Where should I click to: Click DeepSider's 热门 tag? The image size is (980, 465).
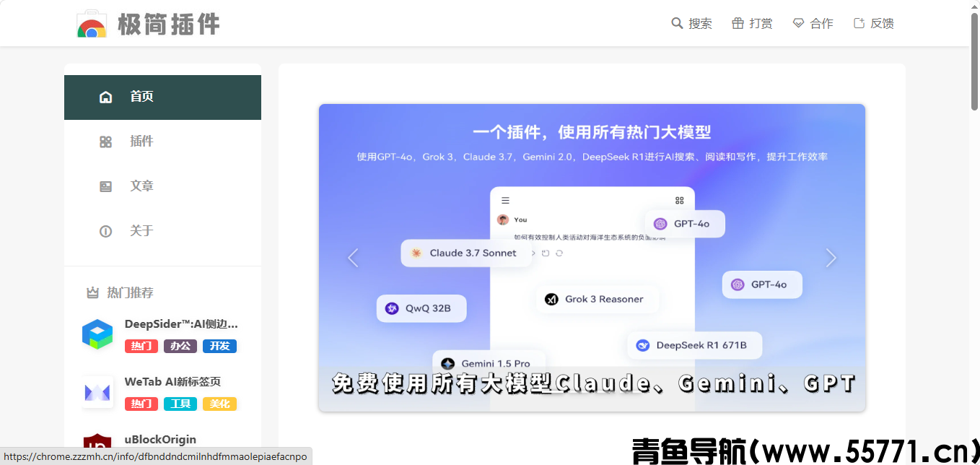coord(141,346)
